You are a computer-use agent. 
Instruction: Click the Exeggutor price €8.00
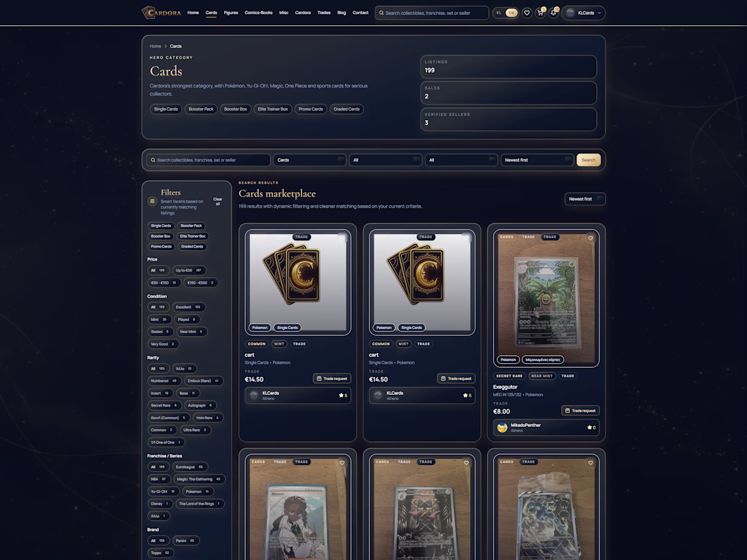[502, 411]
